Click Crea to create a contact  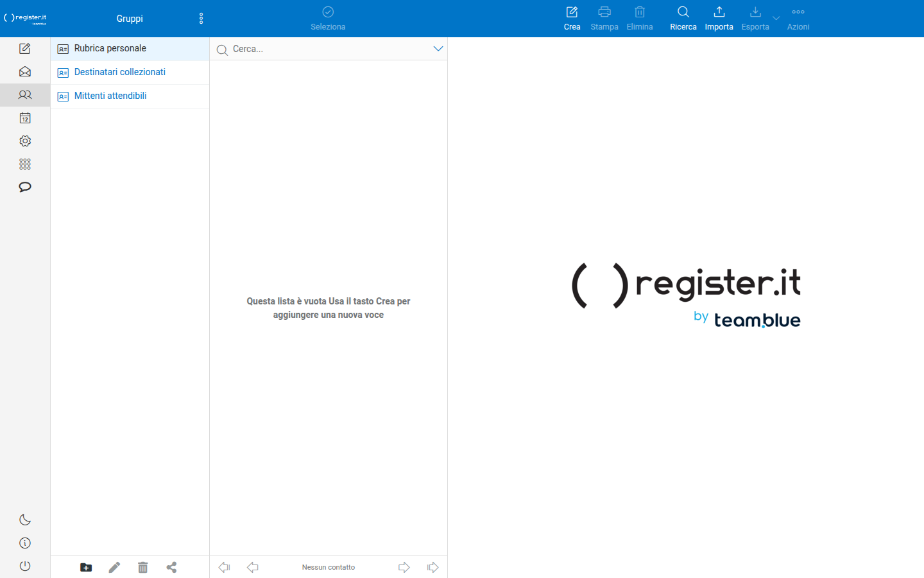(572, 19)
